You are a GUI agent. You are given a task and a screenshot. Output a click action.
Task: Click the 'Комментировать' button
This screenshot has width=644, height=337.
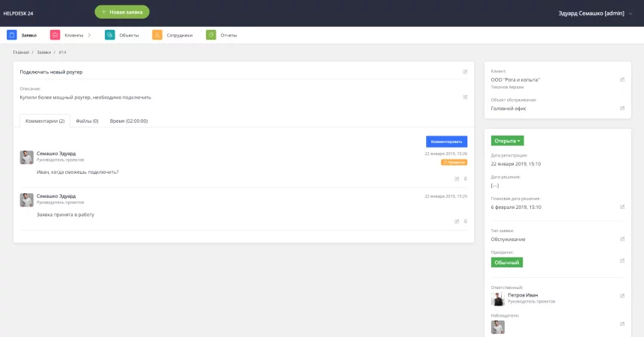(x=446, y=141)
